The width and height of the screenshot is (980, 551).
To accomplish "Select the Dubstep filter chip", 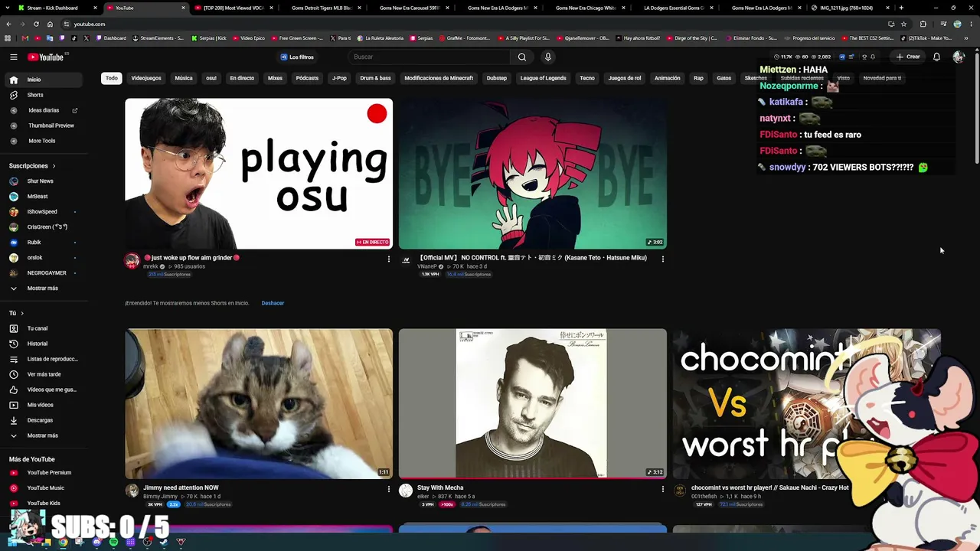I will tap(497, 78).
